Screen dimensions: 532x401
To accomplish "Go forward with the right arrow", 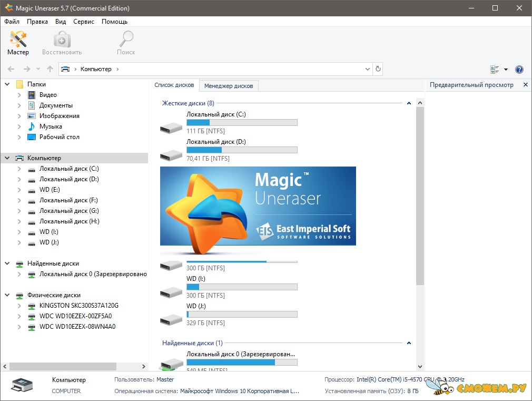I will (x=26, y=69).
